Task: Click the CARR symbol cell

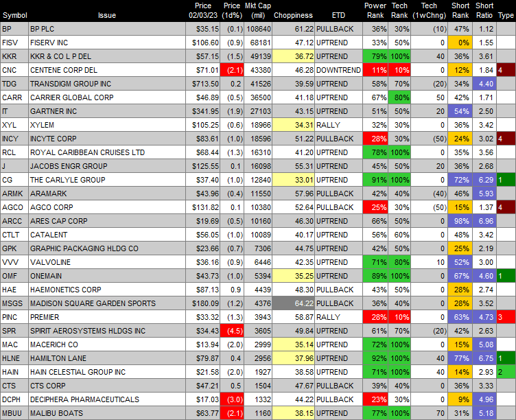Action: pos(14,97)
